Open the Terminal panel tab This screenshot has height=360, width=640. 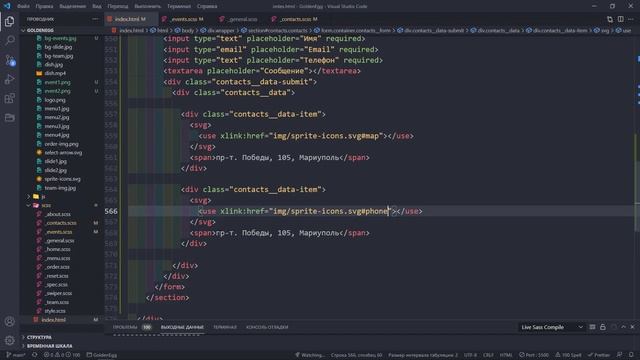pyautogui.click(x=224, y=327)
